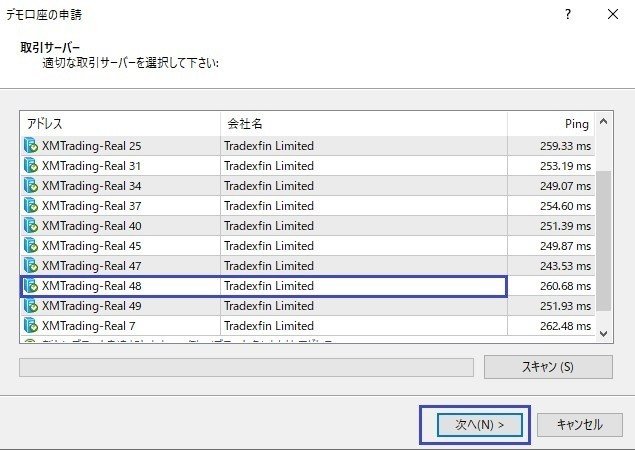Click Tradexfin Limited in the Real 25 row
The width and height of the screenshot is (635, 450).
click(269, 146)
